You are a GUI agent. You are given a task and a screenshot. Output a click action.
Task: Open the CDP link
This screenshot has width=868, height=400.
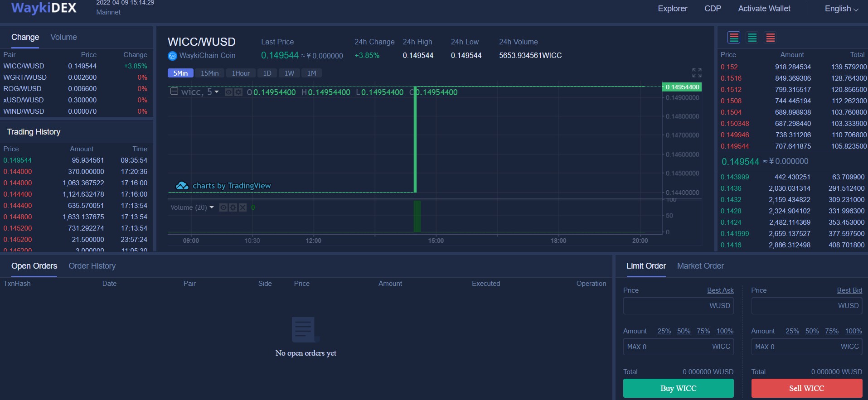tap(713, 9)
